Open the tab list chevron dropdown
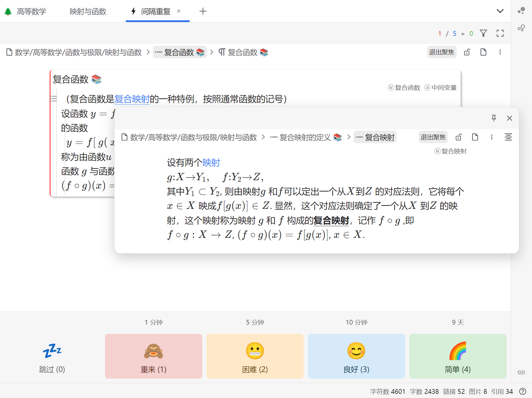 500,11
